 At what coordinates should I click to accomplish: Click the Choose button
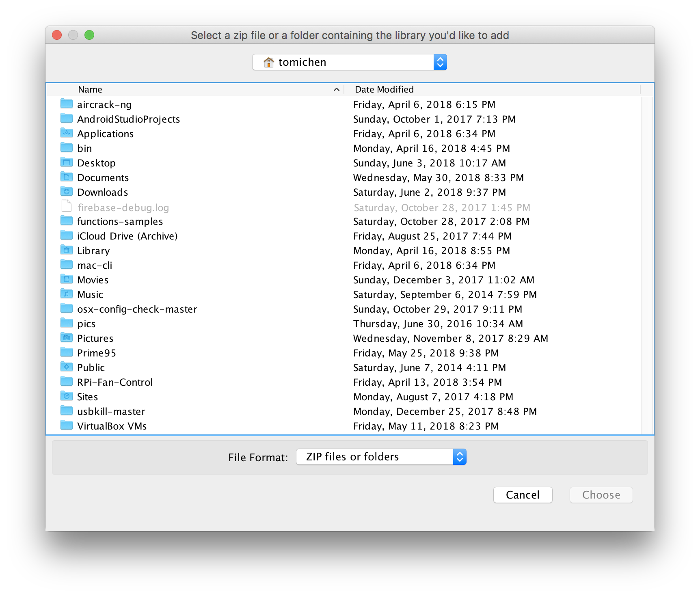(x=601, y=495)
